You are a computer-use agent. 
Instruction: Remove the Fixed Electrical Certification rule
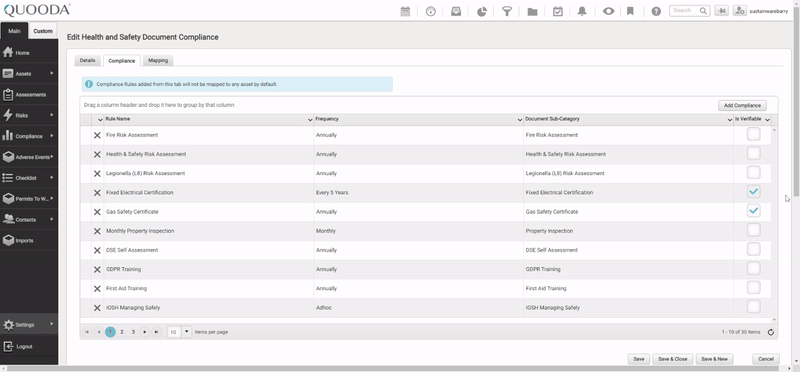tap(97, 193)
